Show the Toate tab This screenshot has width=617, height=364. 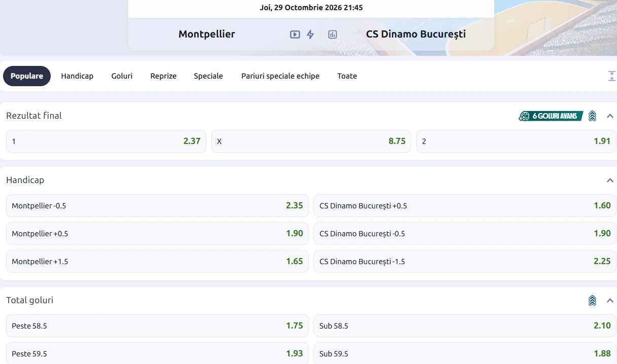point(347,76)
